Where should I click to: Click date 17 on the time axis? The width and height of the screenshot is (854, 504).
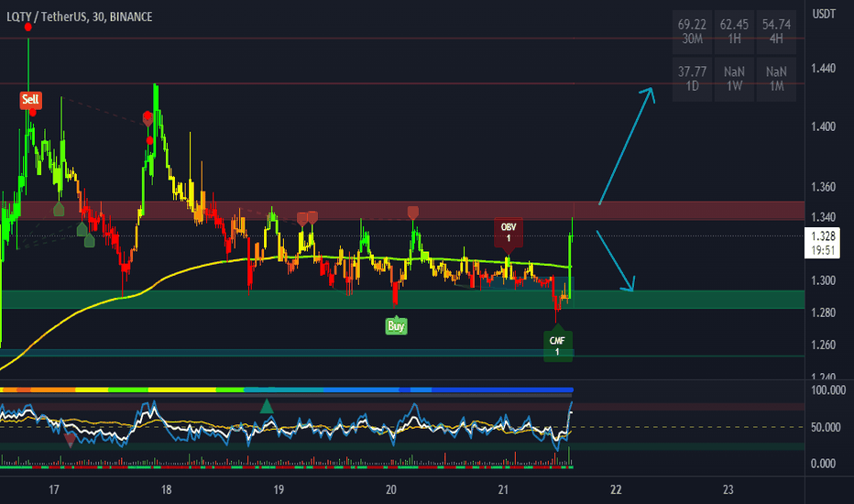[x=53, y=489]
